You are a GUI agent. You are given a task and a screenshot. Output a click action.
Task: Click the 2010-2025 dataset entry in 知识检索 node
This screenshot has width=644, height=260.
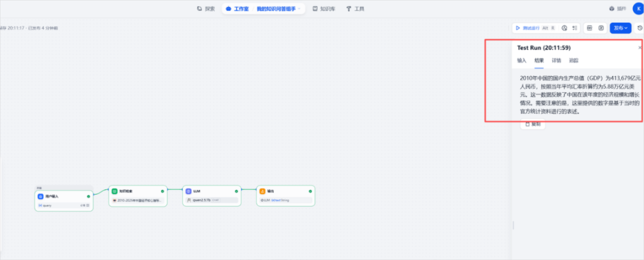point(138,200)
